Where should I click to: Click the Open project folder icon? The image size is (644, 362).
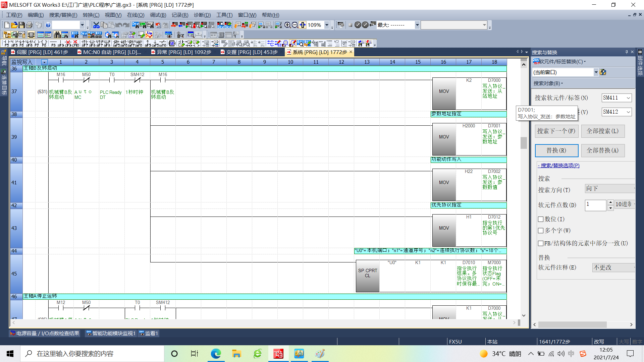coord(14,25)
